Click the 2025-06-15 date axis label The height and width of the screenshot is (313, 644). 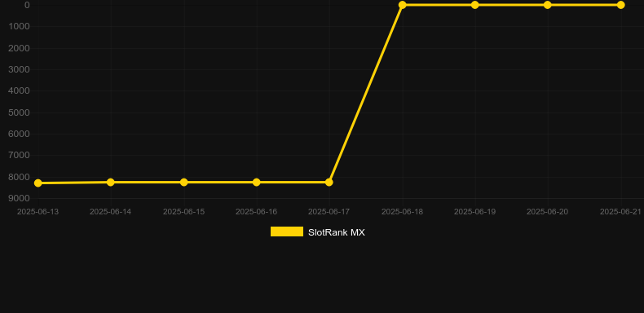pos(184,212)
